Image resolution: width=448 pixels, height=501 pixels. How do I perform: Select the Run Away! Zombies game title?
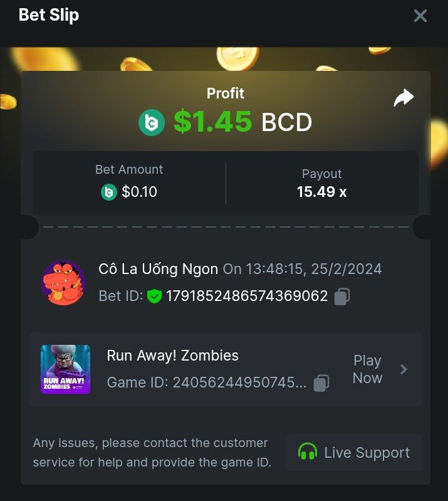(x=172, y=356)
